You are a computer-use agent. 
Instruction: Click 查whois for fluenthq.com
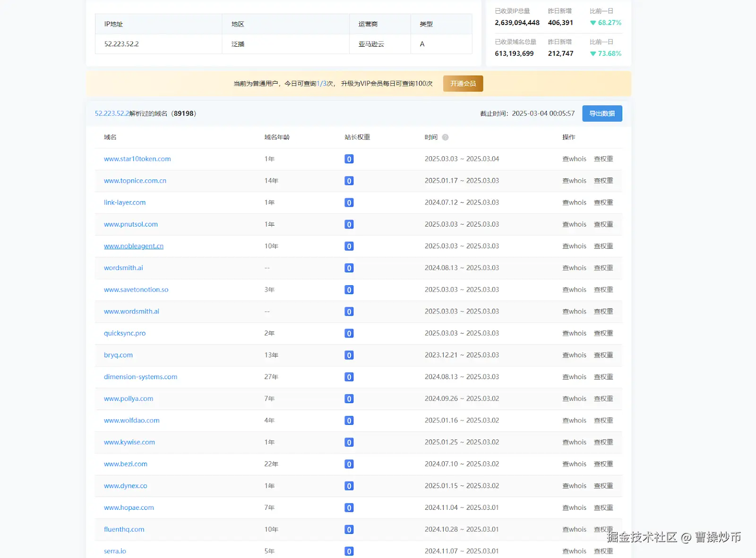574,529
